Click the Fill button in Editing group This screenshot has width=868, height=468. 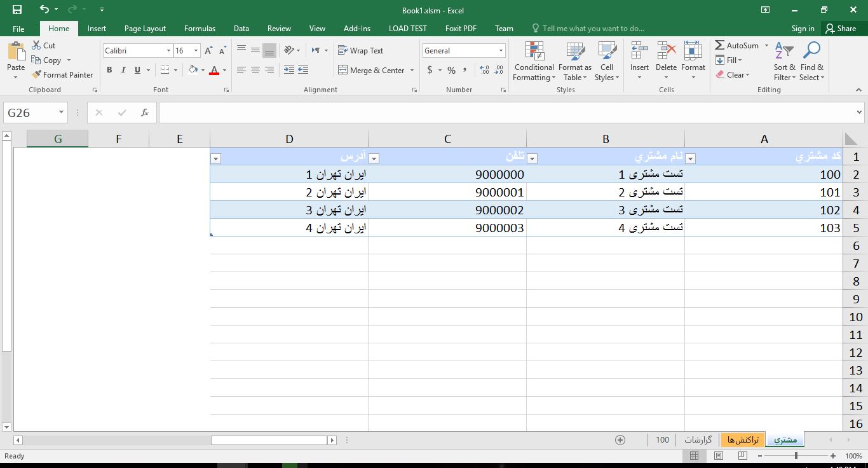coord(729,60)
